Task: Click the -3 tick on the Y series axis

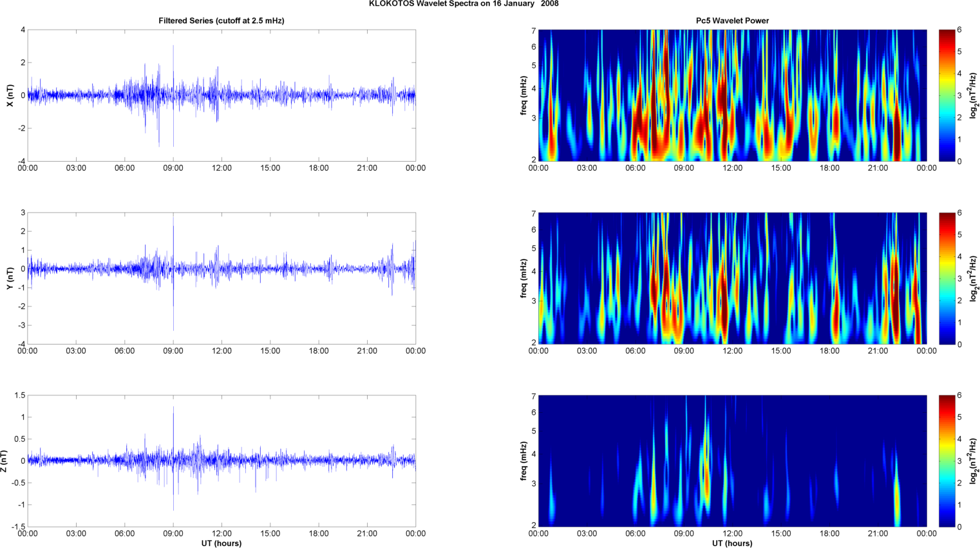Action: pyautogui.click(x=21, y=325)
